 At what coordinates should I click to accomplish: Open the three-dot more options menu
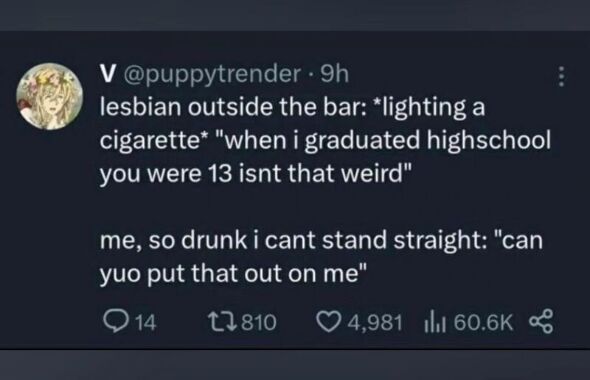(561, 77)
